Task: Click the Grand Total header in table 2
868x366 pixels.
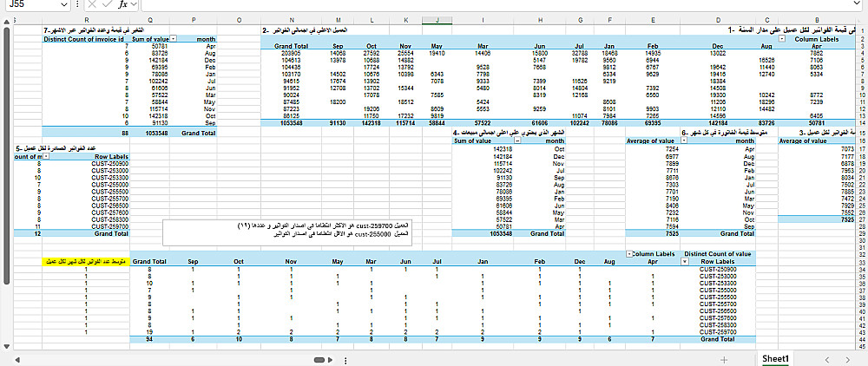Action: click(291, 46)
